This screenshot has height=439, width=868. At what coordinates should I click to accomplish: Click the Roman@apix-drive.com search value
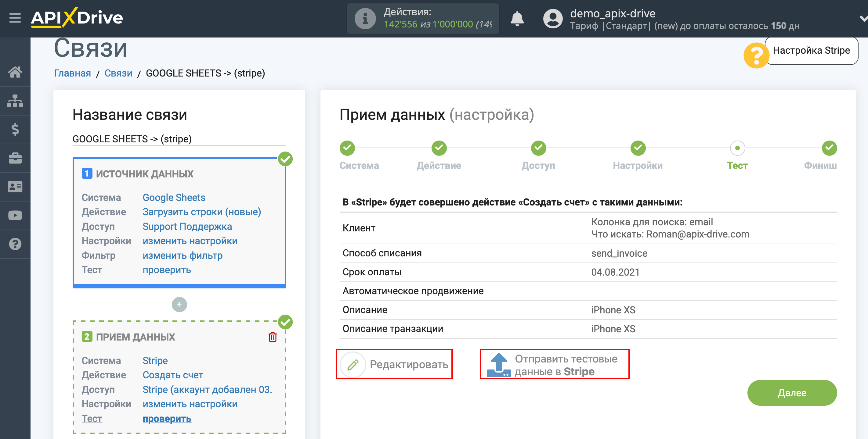[x=697, y=234]
